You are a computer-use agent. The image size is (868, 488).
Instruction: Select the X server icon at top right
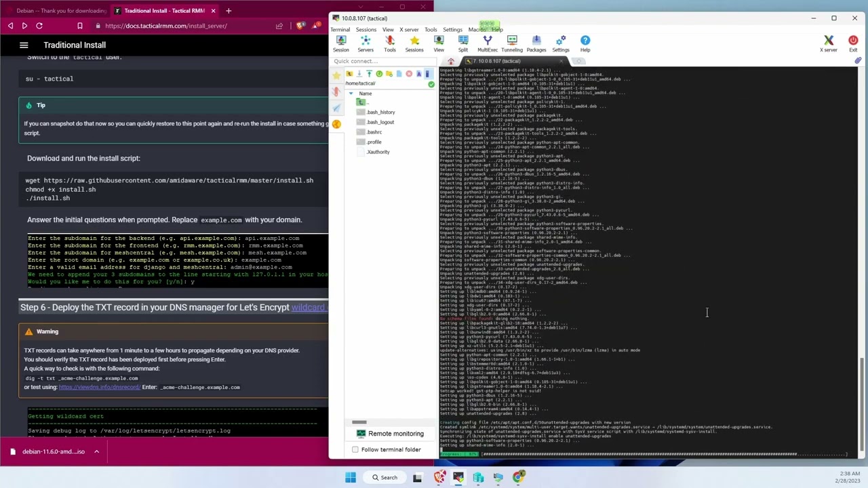[829, 44]
